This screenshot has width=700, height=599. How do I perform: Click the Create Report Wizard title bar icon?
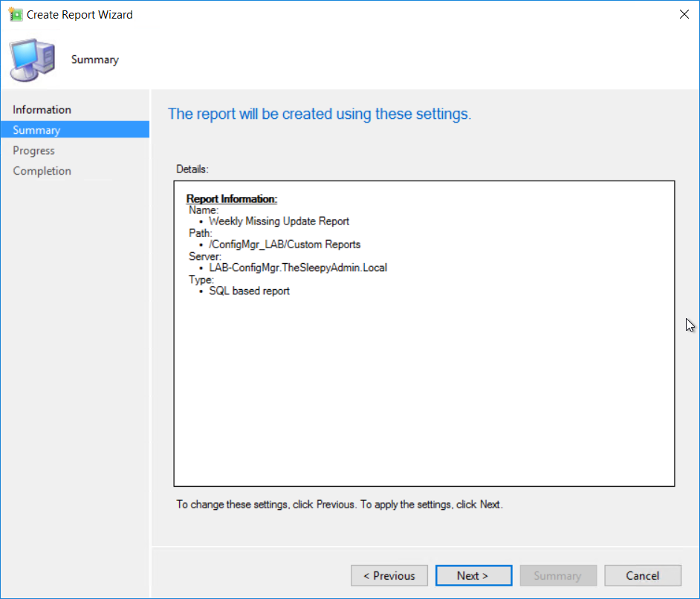pos(15,14)
